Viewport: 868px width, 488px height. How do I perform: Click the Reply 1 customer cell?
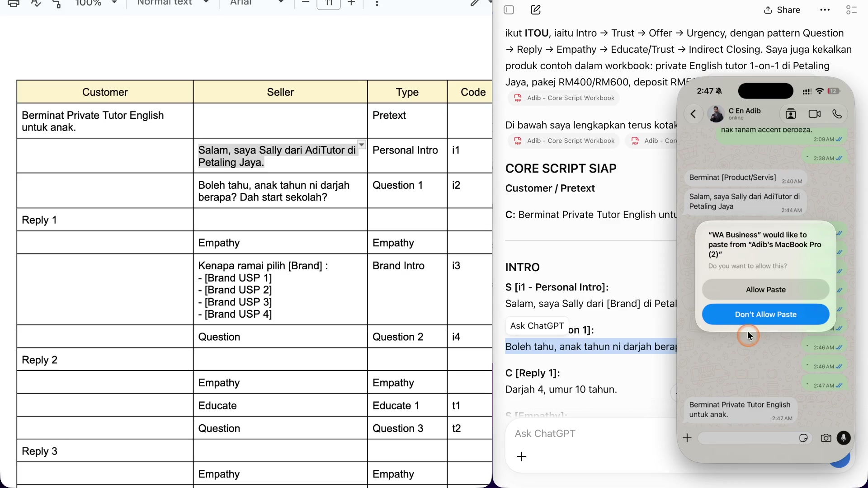[x=105, y=220]
